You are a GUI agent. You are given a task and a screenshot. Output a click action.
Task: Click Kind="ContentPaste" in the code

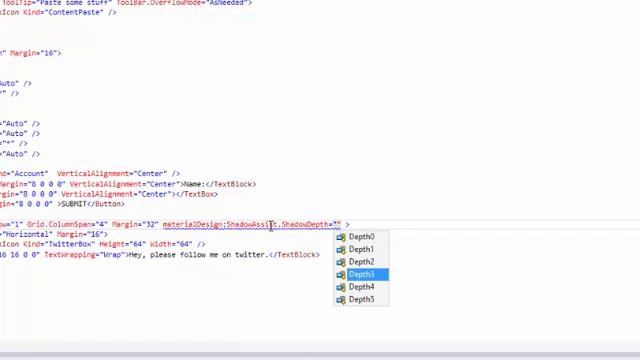pyautogui.click(x=63, y=13)
